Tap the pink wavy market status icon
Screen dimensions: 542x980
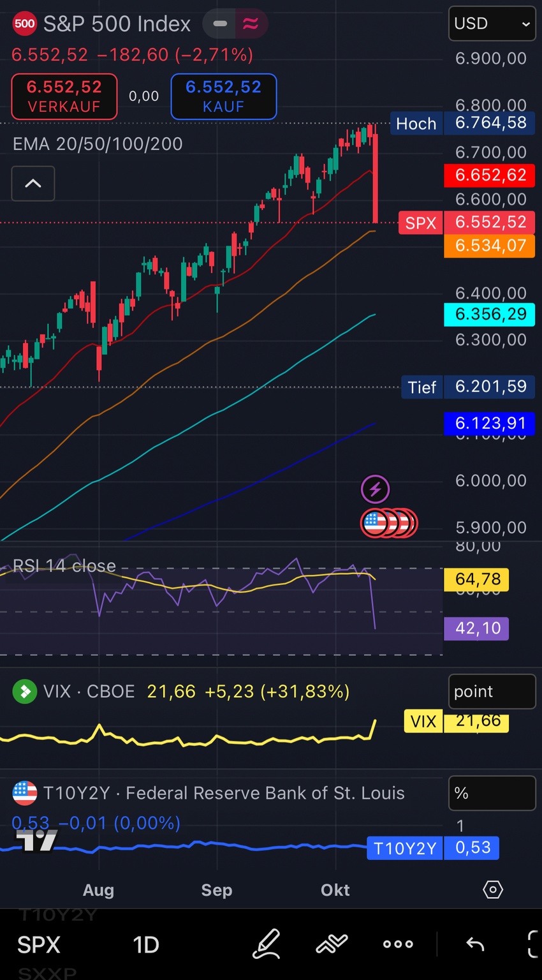point(251,24)
